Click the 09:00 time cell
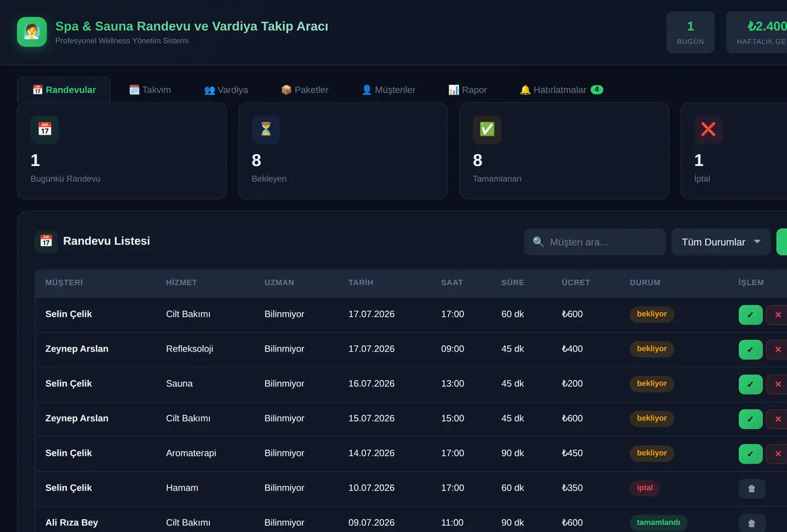This screenshot has width=787, height=532. tap(453, 349)
